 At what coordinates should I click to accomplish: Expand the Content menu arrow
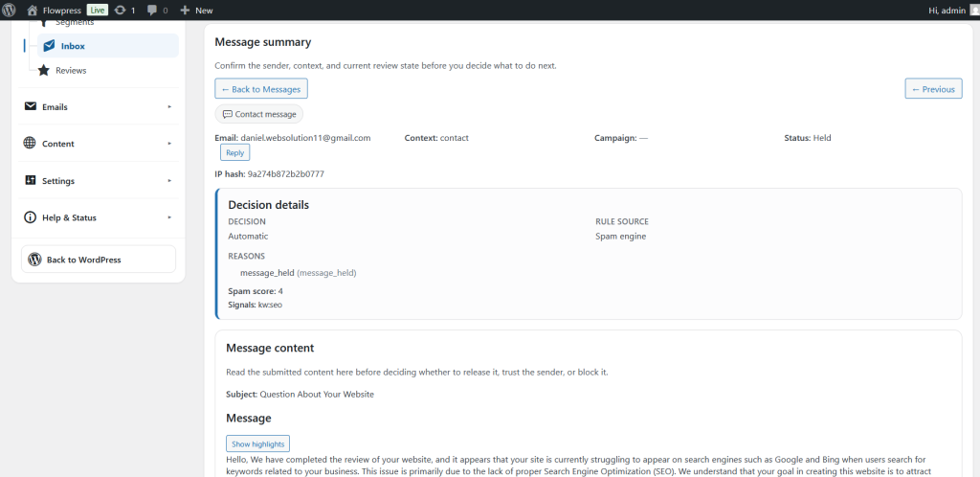tap(169, 144)
